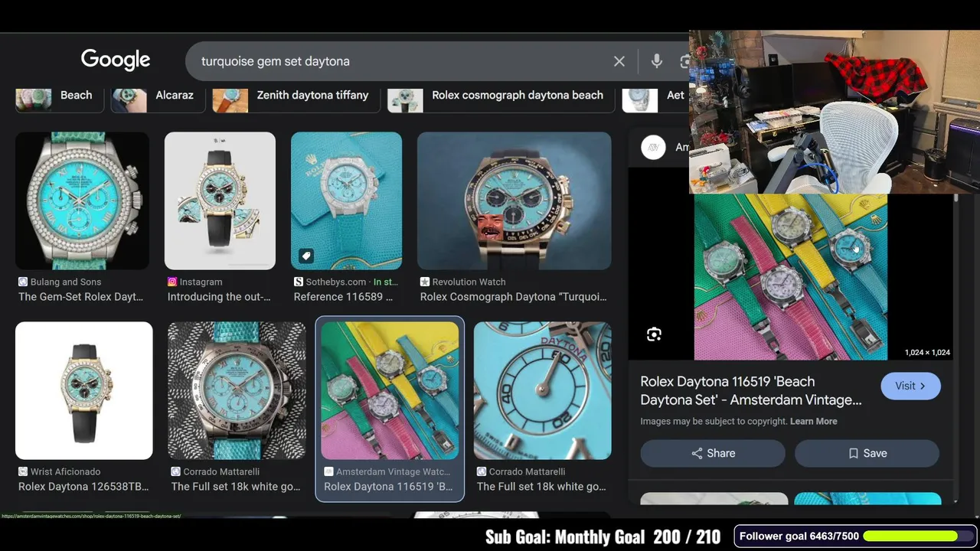The image size is (980, 551).
Task: Select the partially visible 'Aet' chip
Action: point(655,97)
